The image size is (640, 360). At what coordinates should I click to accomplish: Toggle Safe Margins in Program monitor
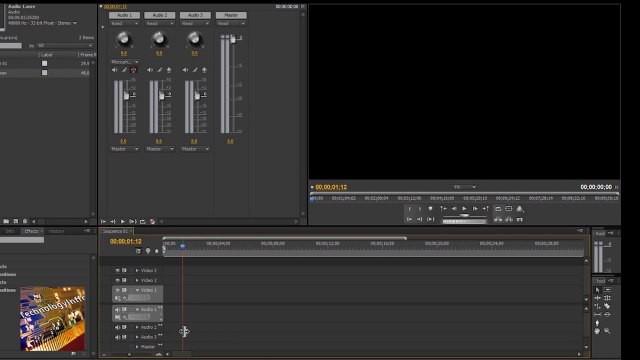[509, 209]
